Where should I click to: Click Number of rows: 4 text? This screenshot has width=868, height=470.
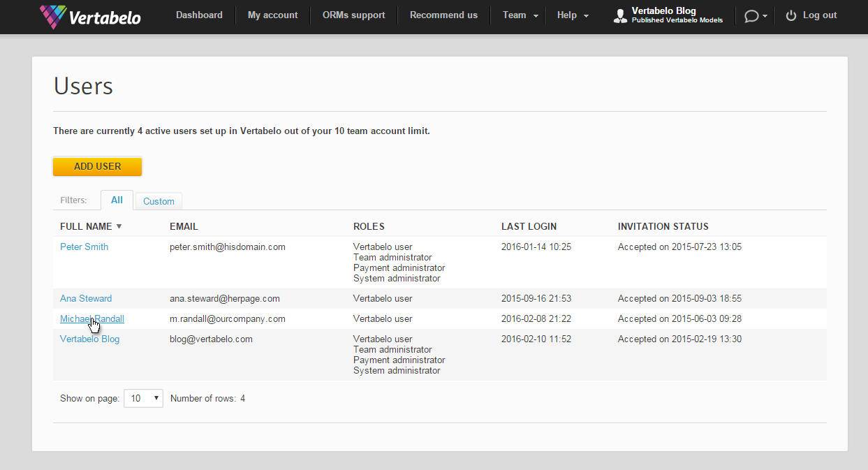[207, 399]
